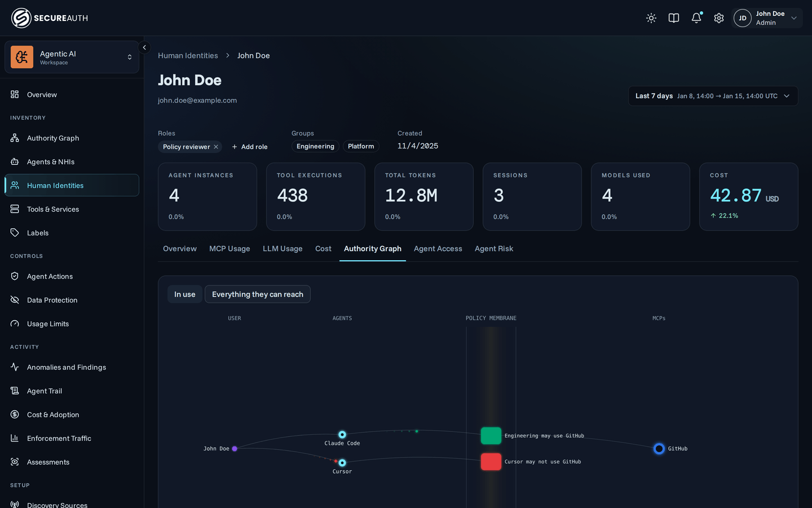Viewport: 812px width, 508px height.
Task: Click the Add role button
Action: [250, 147]
